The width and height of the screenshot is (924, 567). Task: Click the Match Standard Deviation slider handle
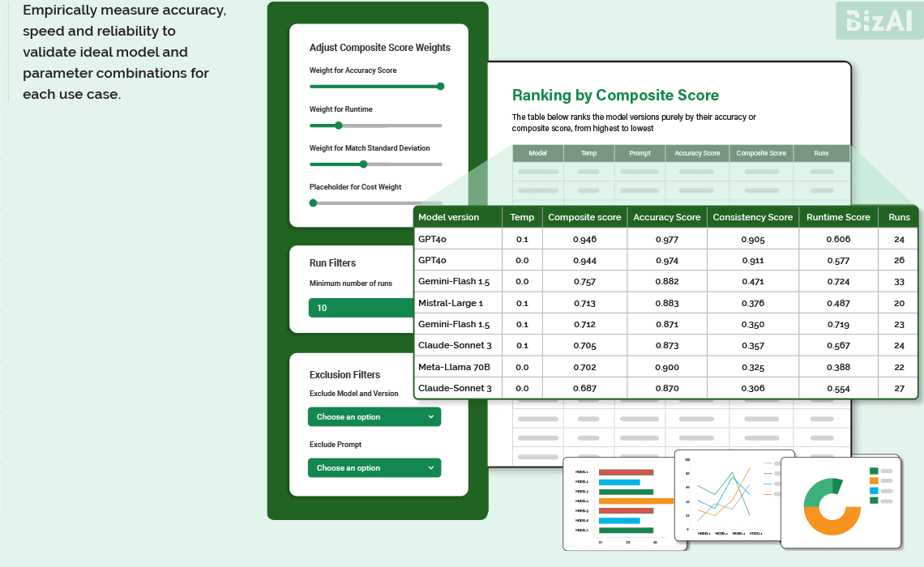click(x=363, y=164)
